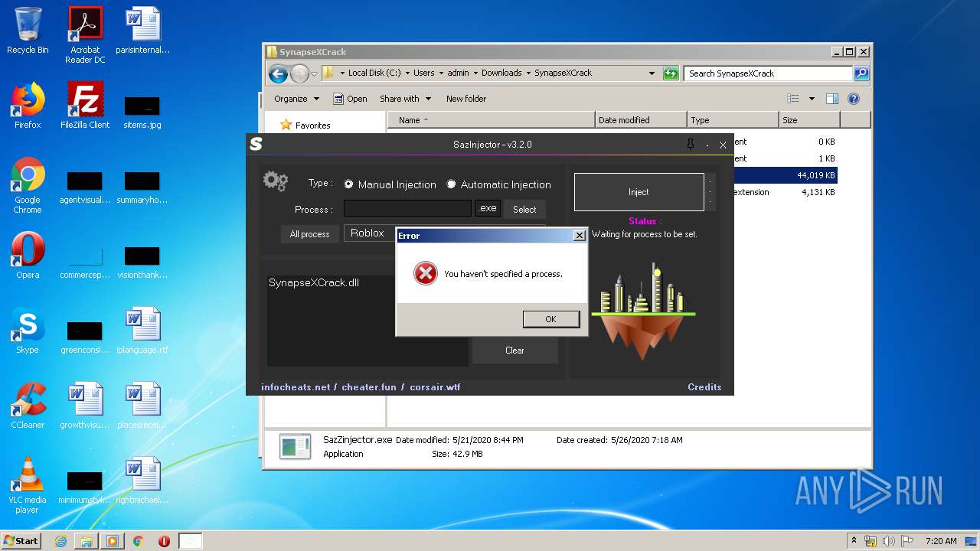Image resolution: width=980 pixels, height=551 pixels.
Task: Click the Clear button in SazInjector
Action: point(514,350)
